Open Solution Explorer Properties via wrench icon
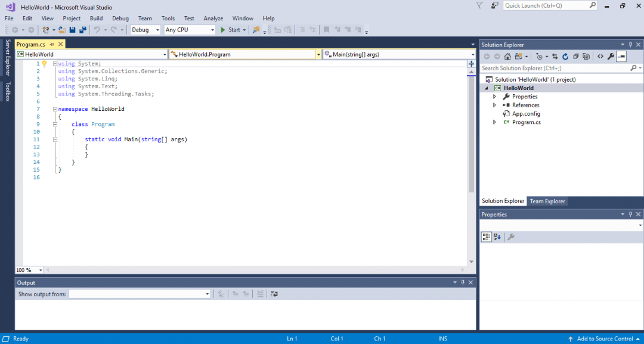 click(x=610, y=56)
